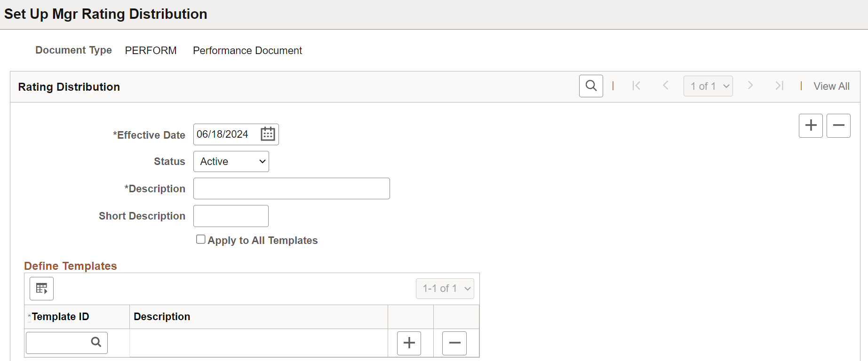The height and width of the screenshot is (361, 868).
Task: Open Define Templates grid action menu icon
Action: point(41,288)
